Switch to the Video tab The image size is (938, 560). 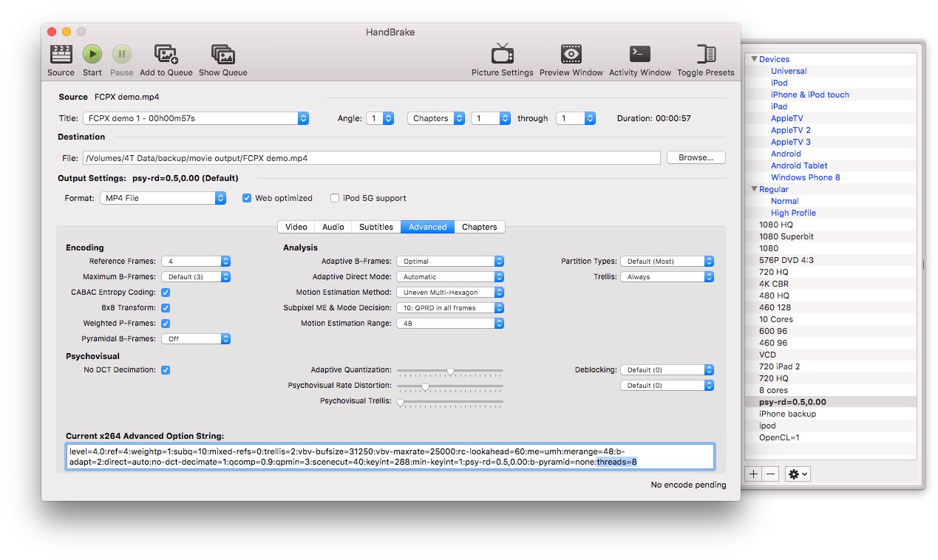coord(296,227)
